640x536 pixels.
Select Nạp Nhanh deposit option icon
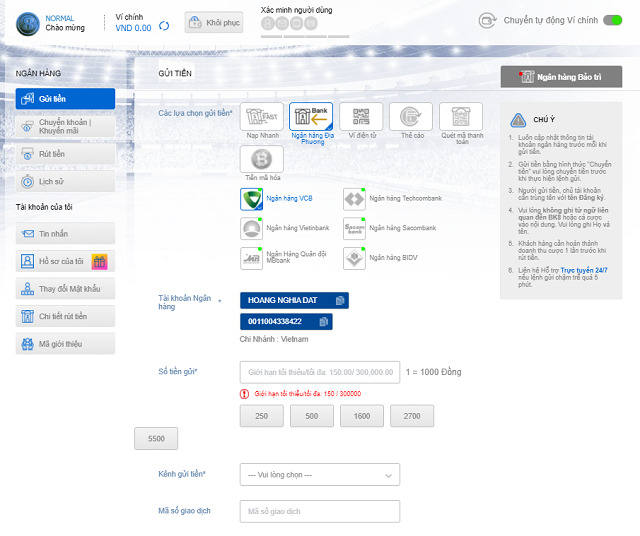tap(262, 116)
